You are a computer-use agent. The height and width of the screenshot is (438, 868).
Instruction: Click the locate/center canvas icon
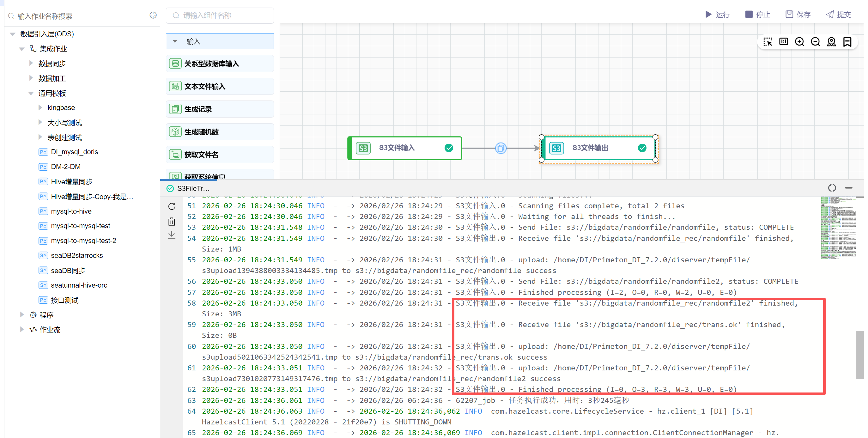tap(831, 42)
